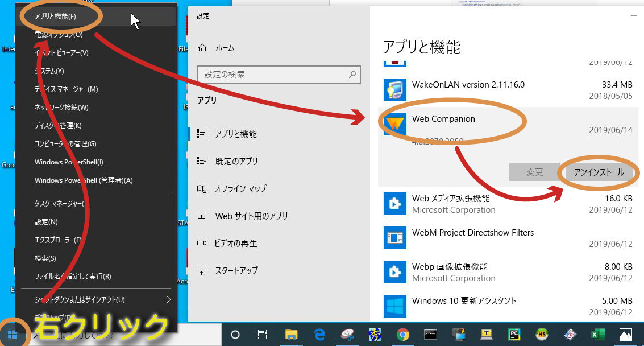
Task: Open the 秀 editor taskbar icon
Action: pyautogui.click(x=375, y=335)
